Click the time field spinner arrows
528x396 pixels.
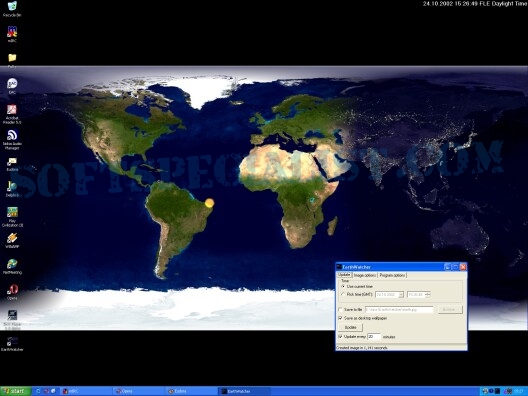click(x=428, y=295)
